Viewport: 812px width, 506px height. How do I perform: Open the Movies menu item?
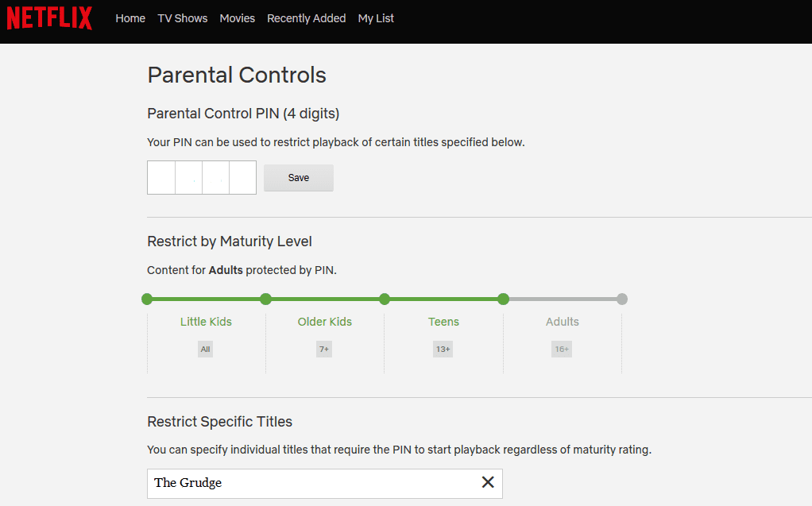(x=237, y=18)
